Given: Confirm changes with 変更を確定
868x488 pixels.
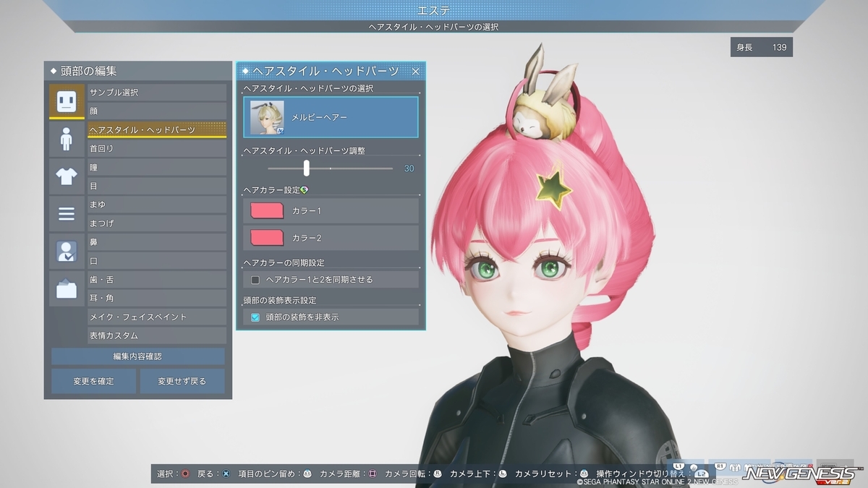Looking at the screenshot, I should tap(93, 381).
